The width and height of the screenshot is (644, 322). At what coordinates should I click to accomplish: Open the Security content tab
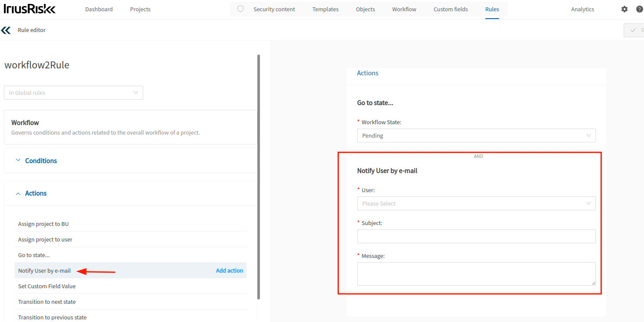(x=274, y=9)
